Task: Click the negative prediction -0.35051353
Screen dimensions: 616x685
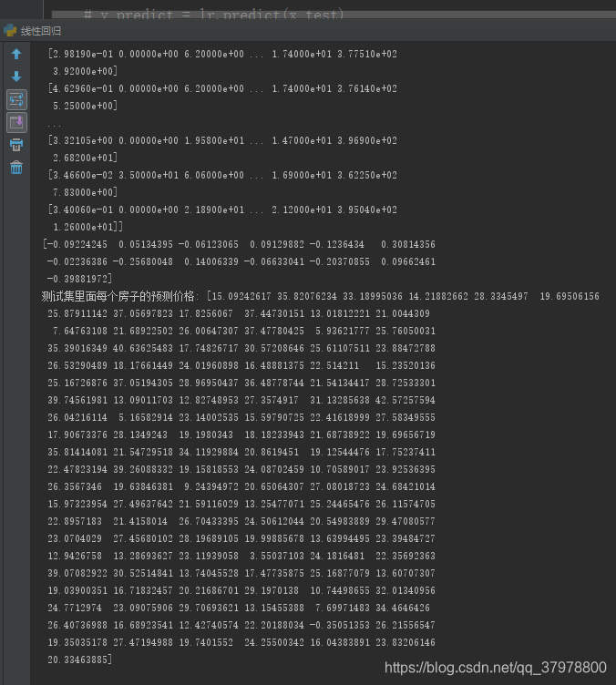Action: coord(340,625)
